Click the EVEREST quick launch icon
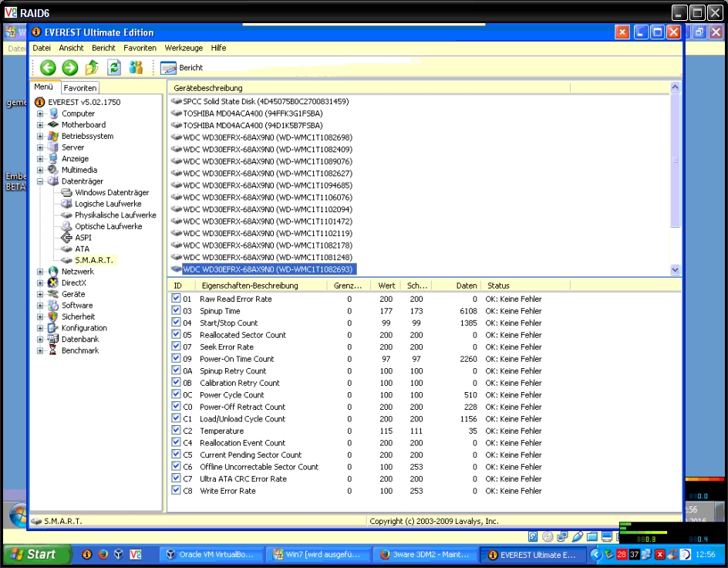This screenshot has height=568, width=728. 87,554
